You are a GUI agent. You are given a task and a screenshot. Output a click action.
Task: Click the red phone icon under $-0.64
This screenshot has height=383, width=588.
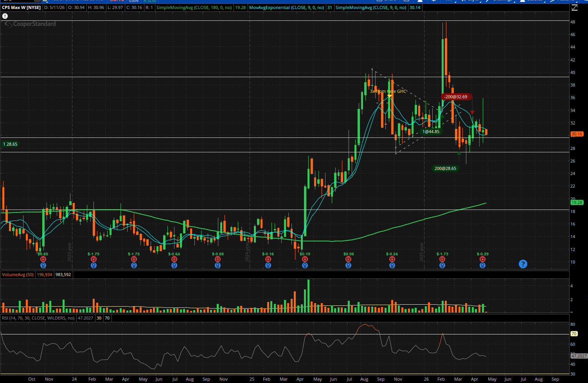pos(174,259)
